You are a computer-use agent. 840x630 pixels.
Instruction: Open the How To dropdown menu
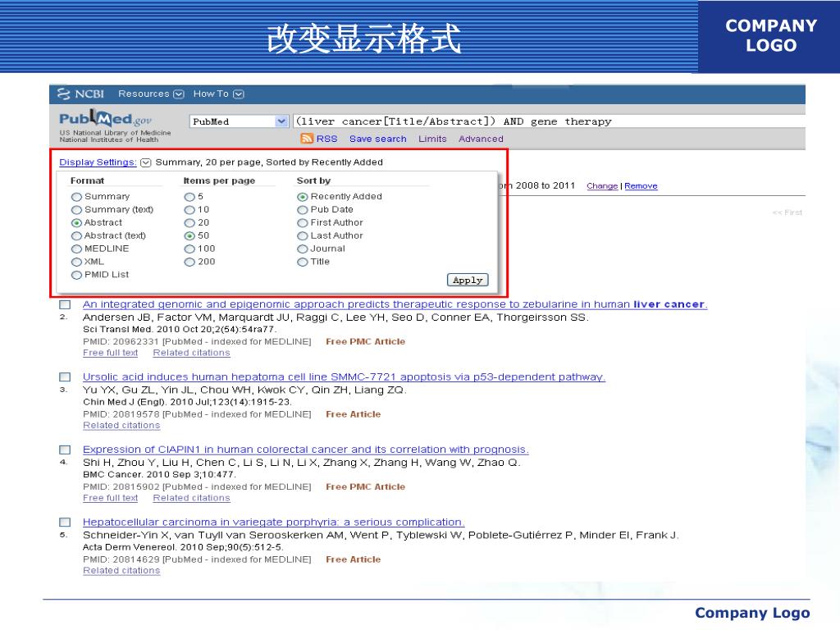coord(218,94)
